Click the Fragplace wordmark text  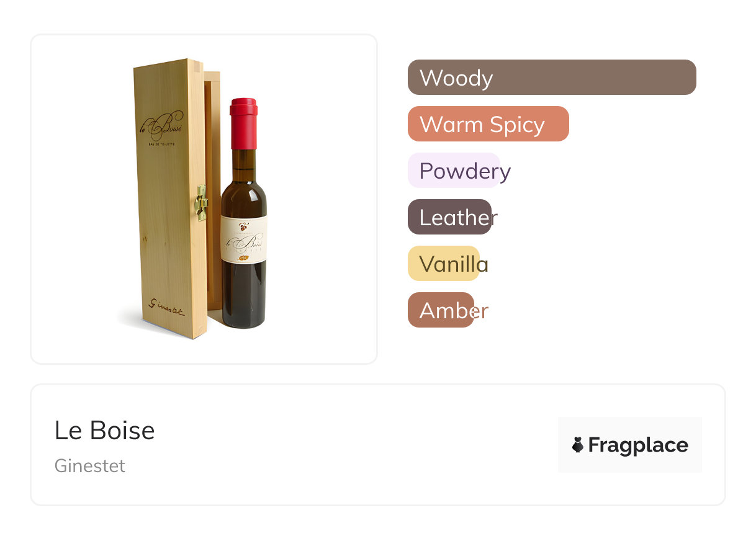coord(638,445)
